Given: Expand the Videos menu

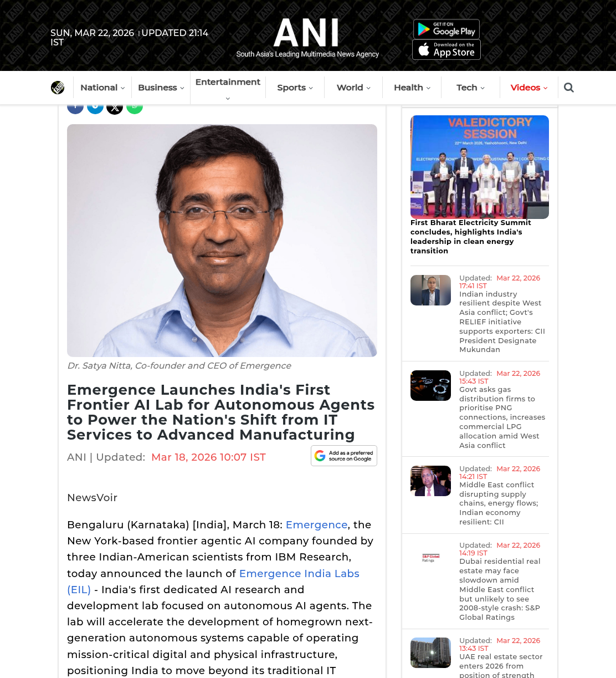Looking at the screenshot, I should point(529,88).
